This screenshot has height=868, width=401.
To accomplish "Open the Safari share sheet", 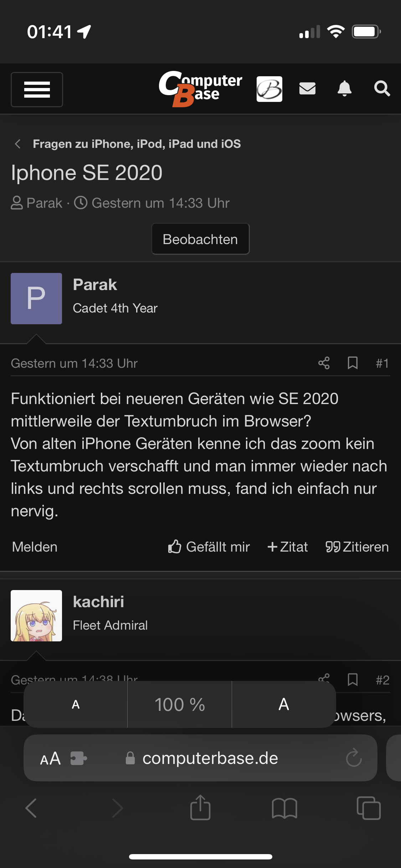I will click(x=200, y=807).
